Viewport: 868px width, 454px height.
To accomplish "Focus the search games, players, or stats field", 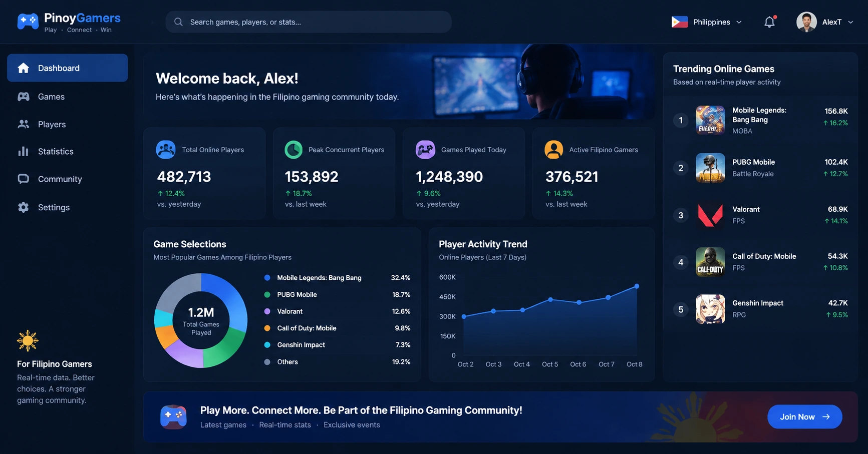I will [309, 22].
